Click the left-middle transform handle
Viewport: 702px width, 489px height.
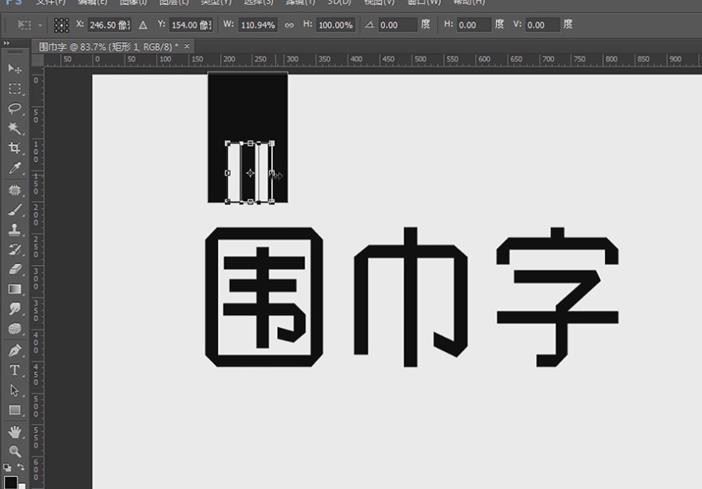click(x=227, y=173)
